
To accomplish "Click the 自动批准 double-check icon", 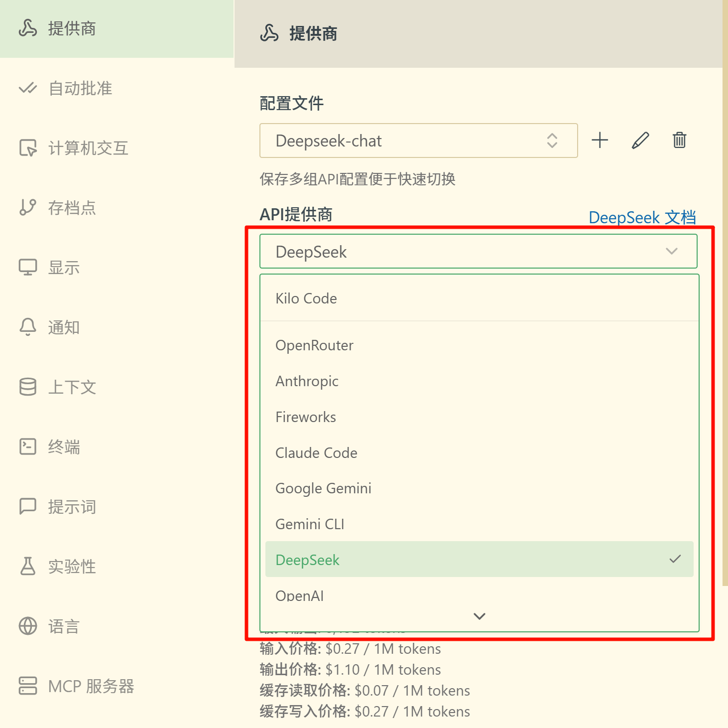I will (28, 88).
